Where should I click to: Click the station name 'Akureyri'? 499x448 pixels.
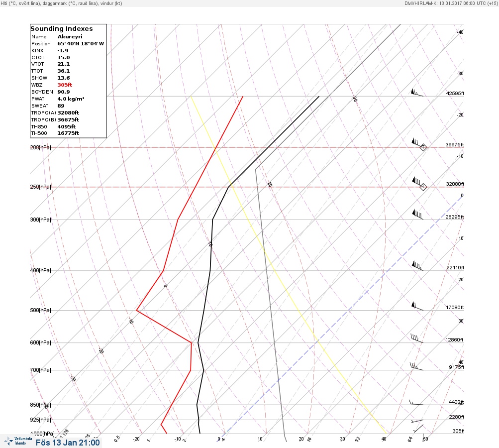click(x=70, y=37)
